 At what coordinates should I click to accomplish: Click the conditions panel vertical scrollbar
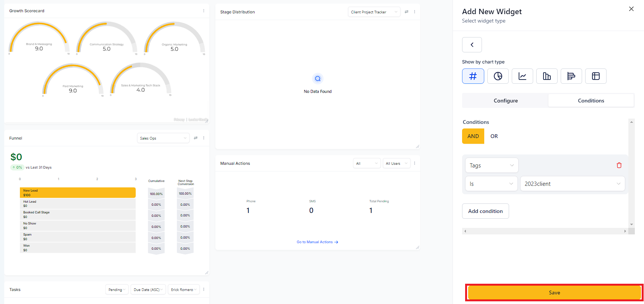click(631, 173)
